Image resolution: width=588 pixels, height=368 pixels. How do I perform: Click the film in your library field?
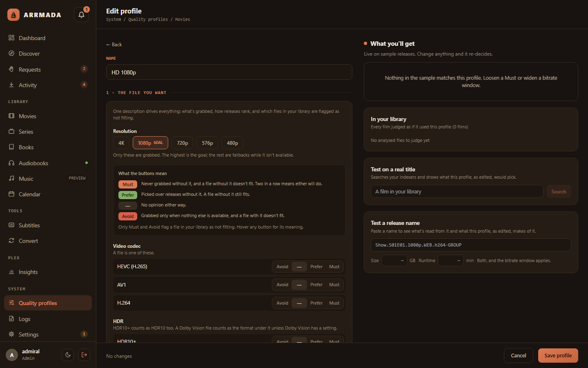coord(457,191)
